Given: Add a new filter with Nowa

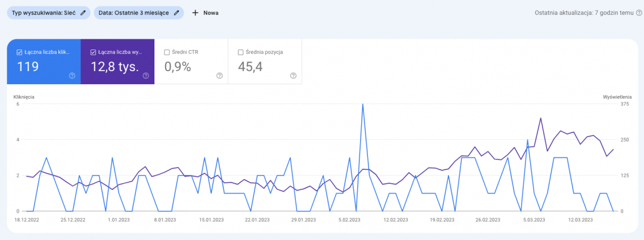Looking at the screenshot, I should click(x=210, y=13).
